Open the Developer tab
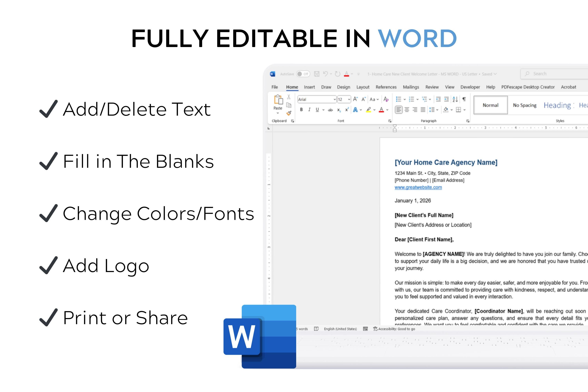Screen dimensions: 588x392 coord(470,87)
